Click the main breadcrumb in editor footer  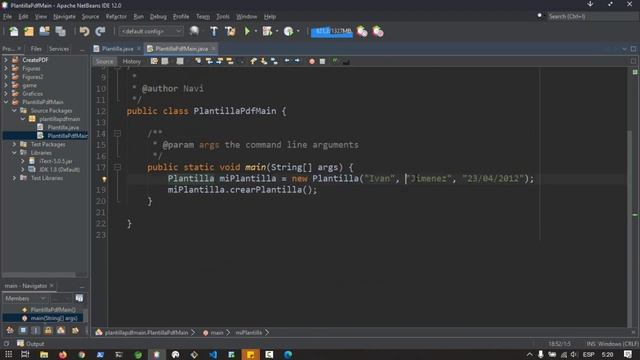(x=217, y=333)
